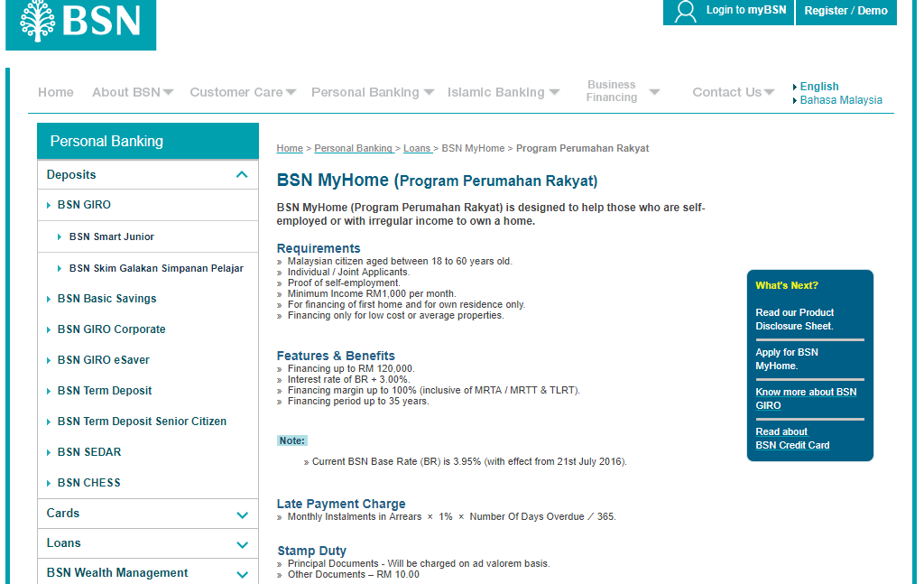This screenshot has height=584, width=924.
Task: Click Register / Demo button
Action: point(845,12)
